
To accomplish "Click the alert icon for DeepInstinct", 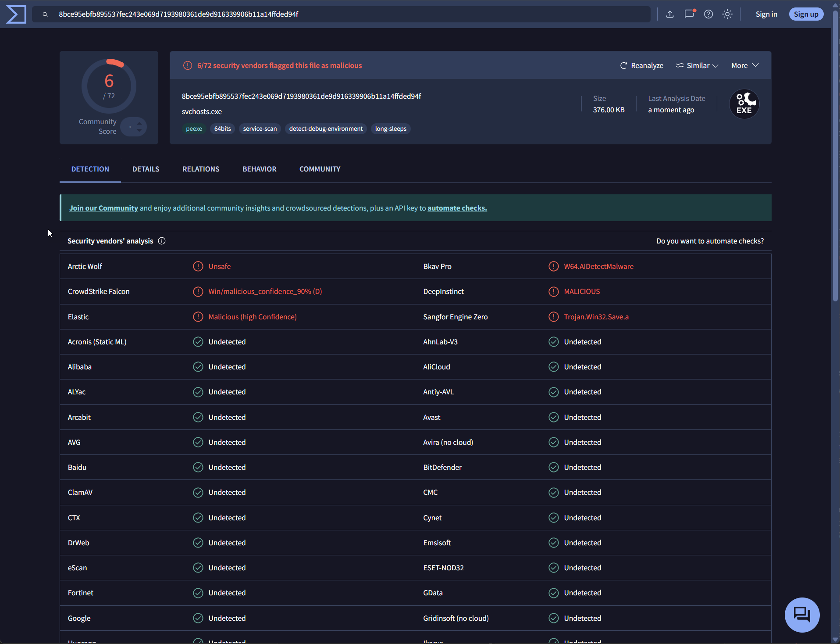I will pos(554,291).
